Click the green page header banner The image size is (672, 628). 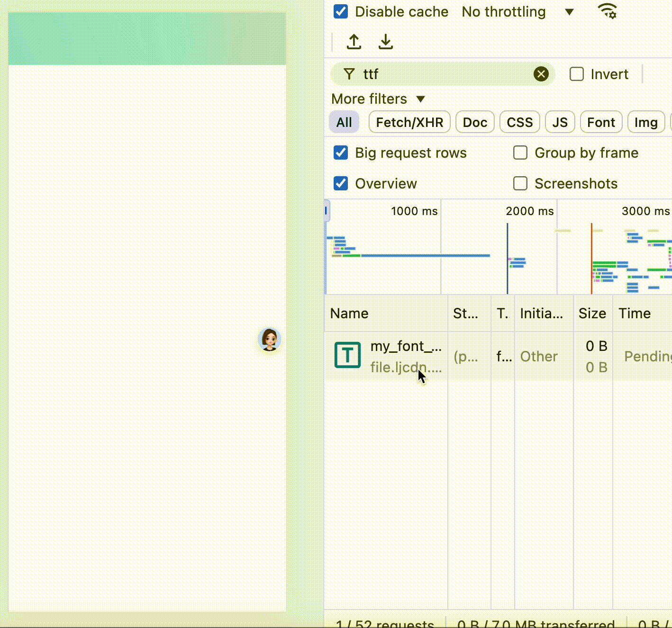pos(147,38)
